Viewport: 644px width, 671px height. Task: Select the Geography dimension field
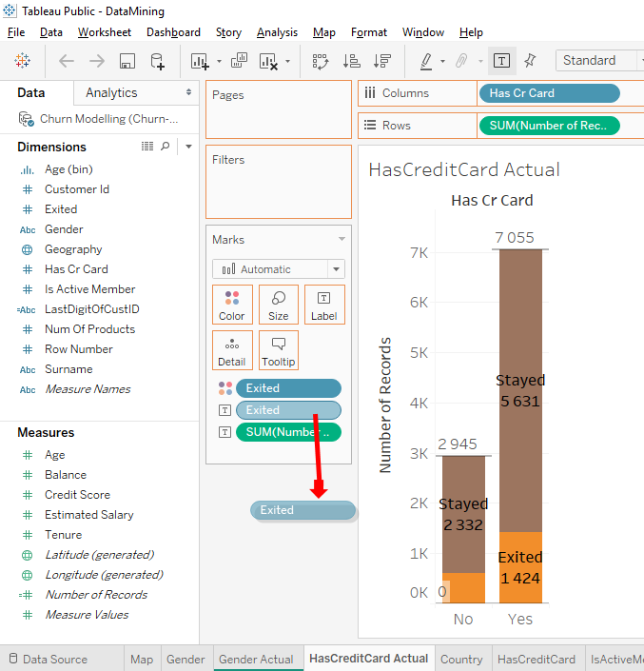pos(73,249)
